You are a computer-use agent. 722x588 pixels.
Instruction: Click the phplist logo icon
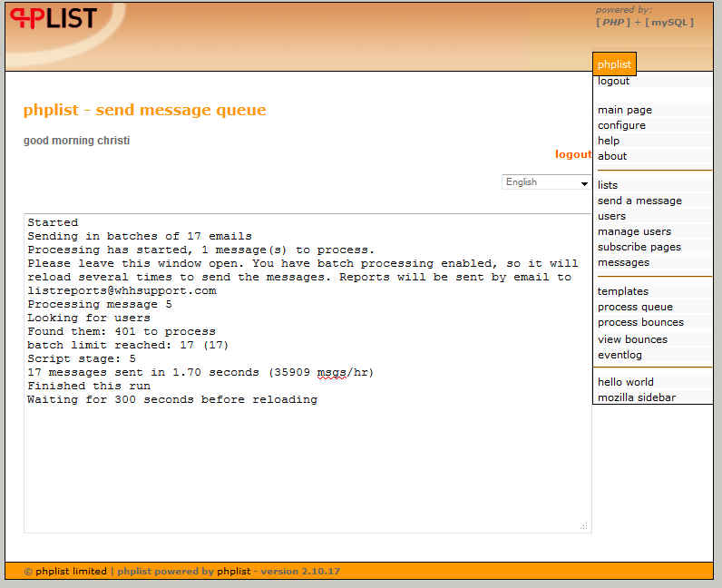[53, 19]
